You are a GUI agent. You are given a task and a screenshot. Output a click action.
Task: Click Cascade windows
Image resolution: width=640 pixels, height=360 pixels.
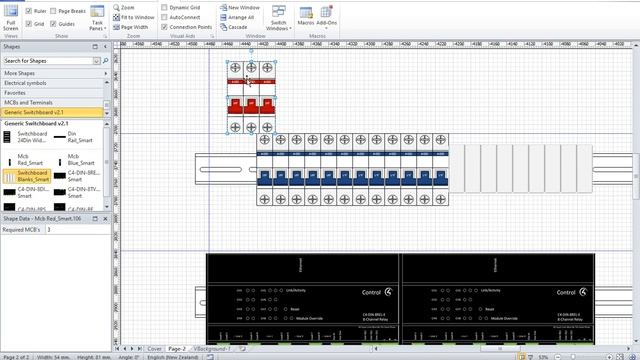(x=233, y=27)
